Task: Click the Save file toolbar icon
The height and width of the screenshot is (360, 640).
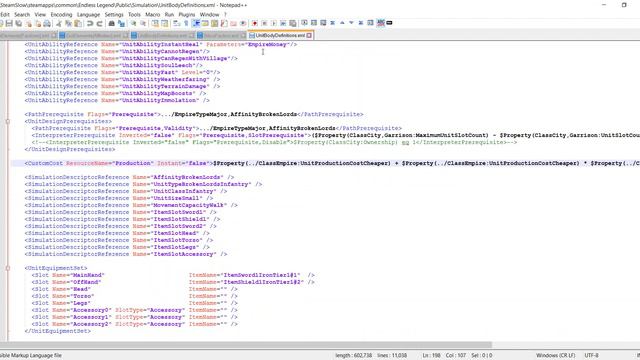Action: (9, 23)
